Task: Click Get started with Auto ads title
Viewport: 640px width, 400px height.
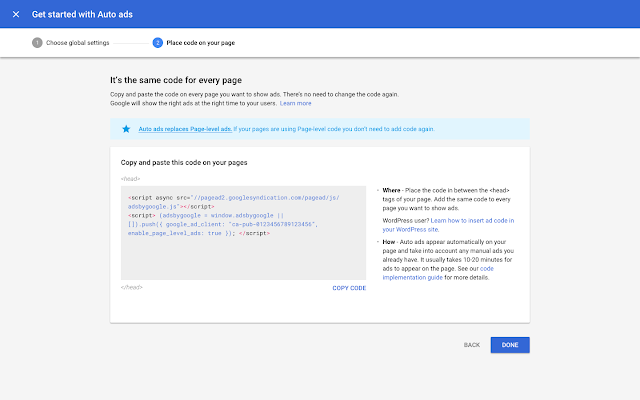Action: pos(82,14)
